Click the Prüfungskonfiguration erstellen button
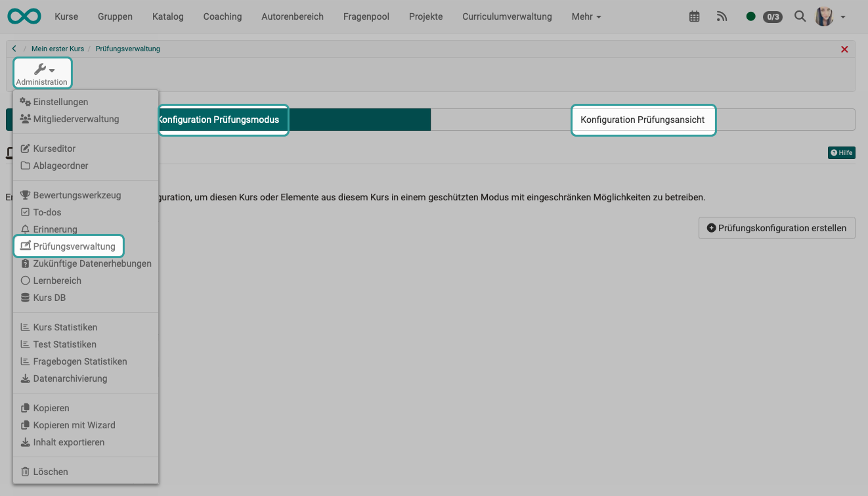Screen dimensions: 868x496 tap(777, 228)
